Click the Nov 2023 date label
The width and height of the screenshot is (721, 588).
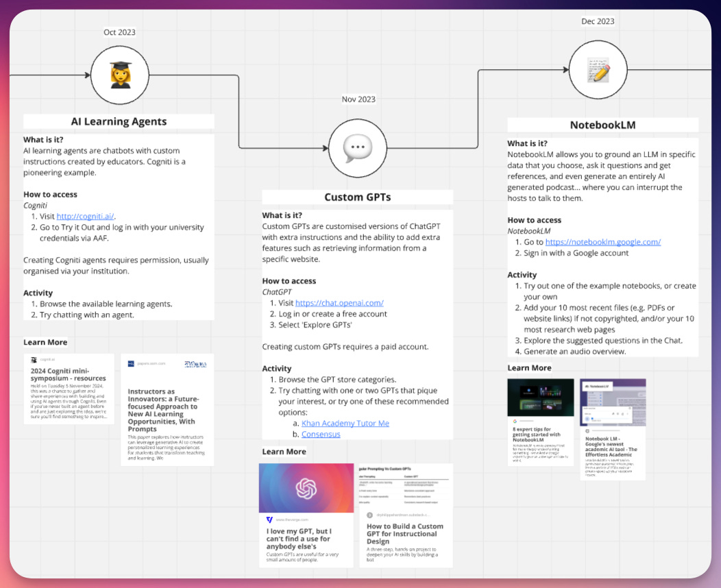click(358, 99)
